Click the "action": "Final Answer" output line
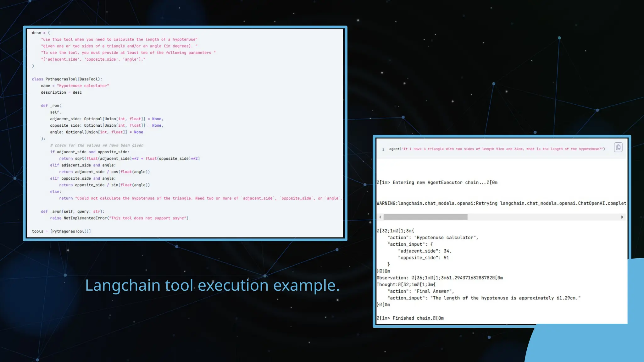This screenshot has width=644, height=362. pos(421,291)
